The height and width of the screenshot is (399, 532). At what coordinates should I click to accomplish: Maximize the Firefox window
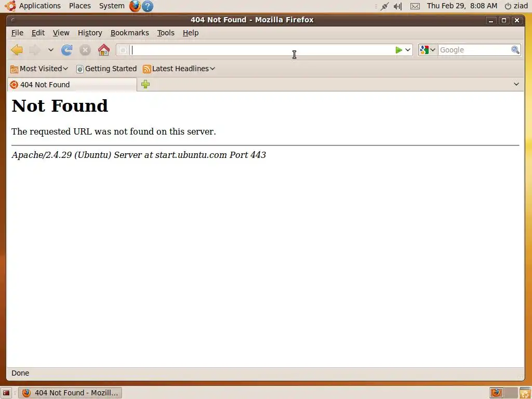pyautogui.click(x=504, y=20)
